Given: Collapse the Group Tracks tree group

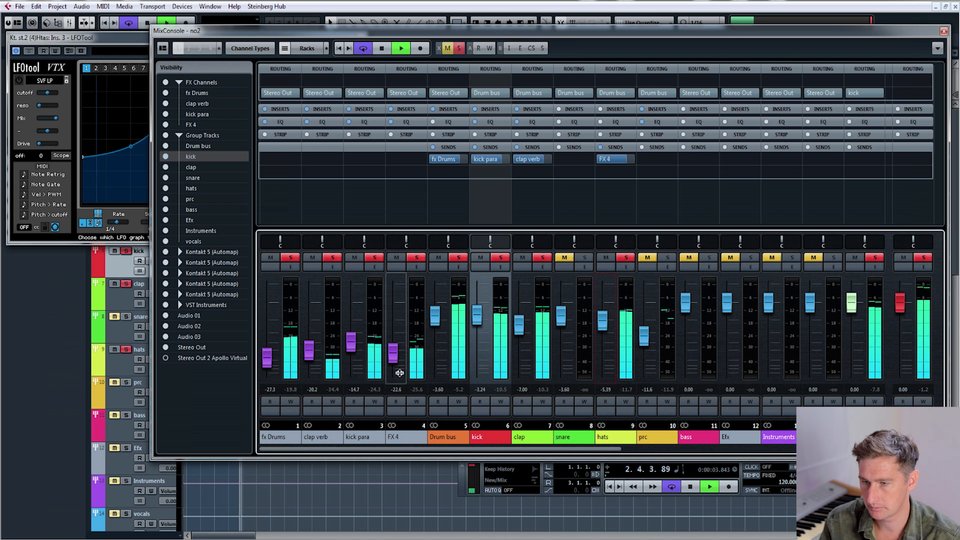Looking at the screenshot, I should [179, 135].
